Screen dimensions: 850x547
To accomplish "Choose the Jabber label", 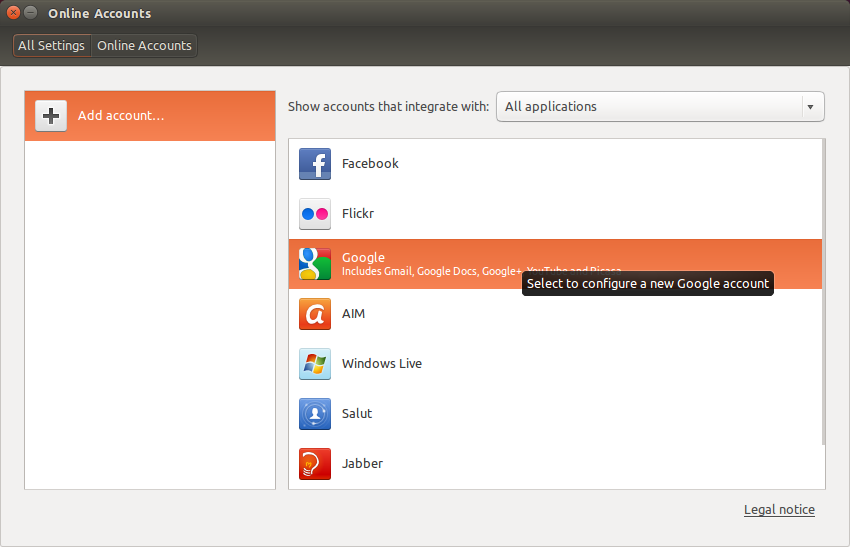I will [362, 464].
